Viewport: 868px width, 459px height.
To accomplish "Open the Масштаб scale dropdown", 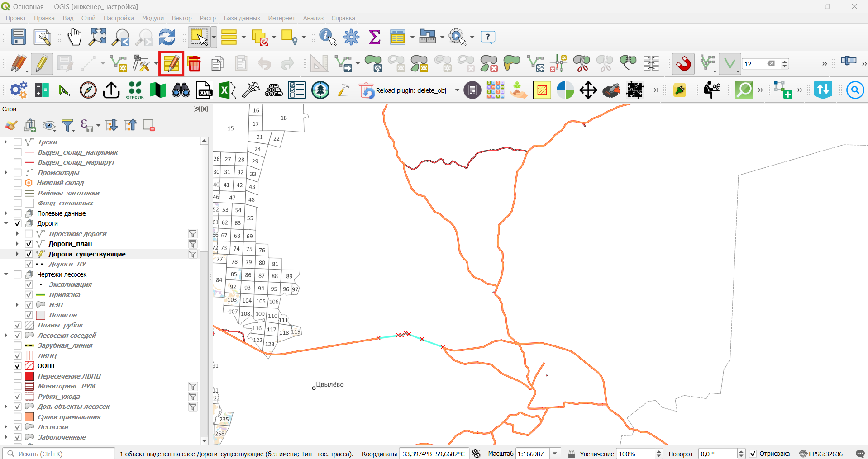I will 555,454.
